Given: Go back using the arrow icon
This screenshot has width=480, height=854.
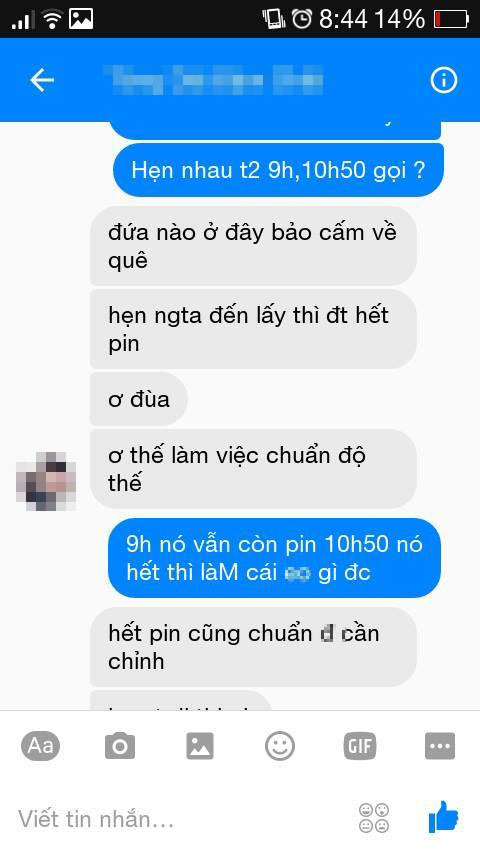Looking at the screenshot, I should coord(42,81).
